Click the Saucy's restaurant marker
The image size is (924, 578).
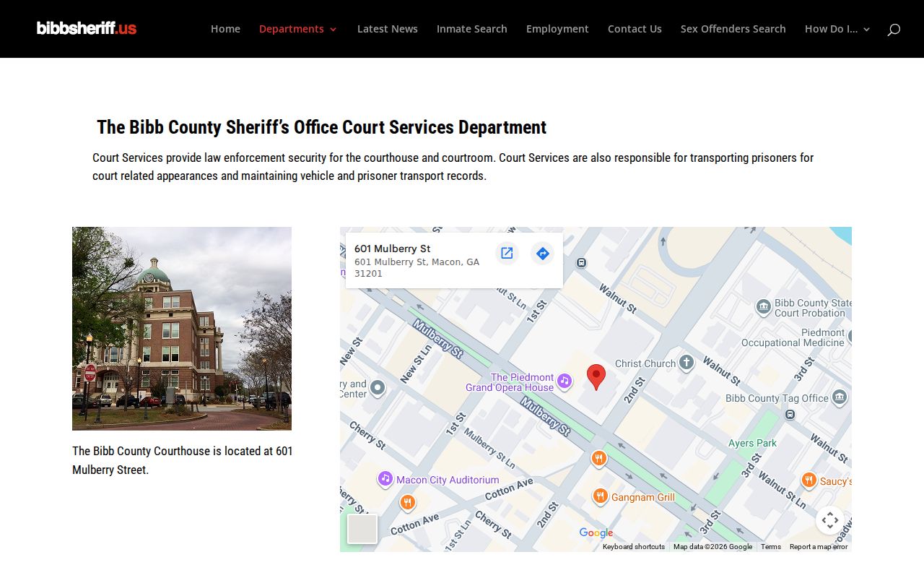[808, 480]
